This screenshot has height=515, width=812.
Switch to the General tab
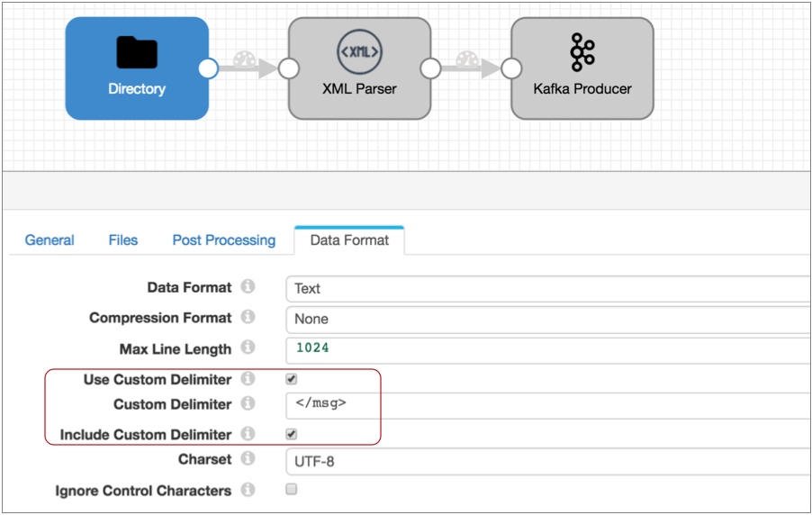pos(50,240)
